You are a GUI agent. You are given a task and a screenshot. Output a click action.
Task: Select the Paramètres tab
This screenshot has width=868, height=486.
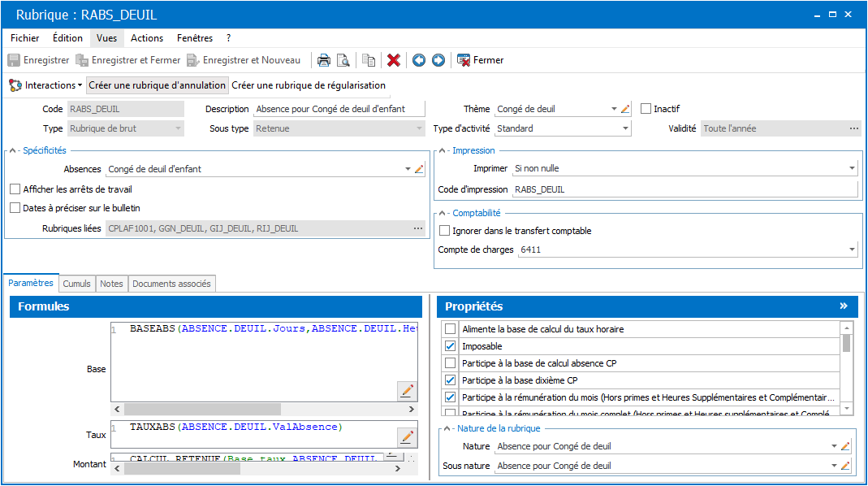(x=31, y=283)
